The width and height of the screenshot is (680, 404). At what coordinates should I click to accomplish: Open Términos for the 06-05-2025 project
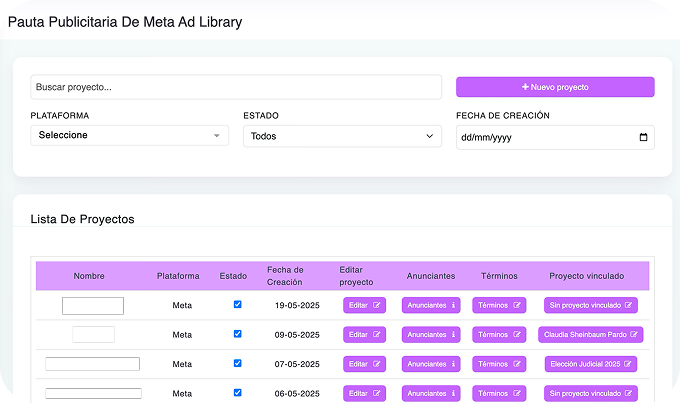tap(499, 394)
